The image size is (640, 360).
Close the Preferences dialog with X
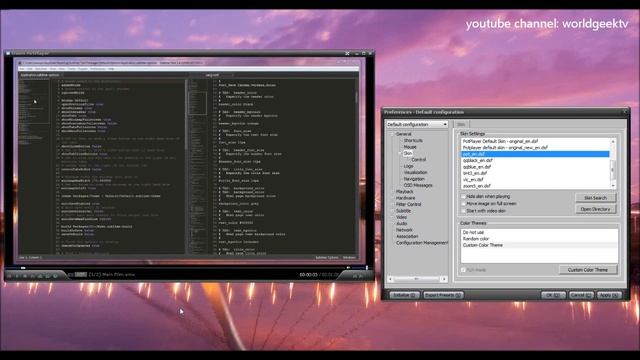point(624,111)
